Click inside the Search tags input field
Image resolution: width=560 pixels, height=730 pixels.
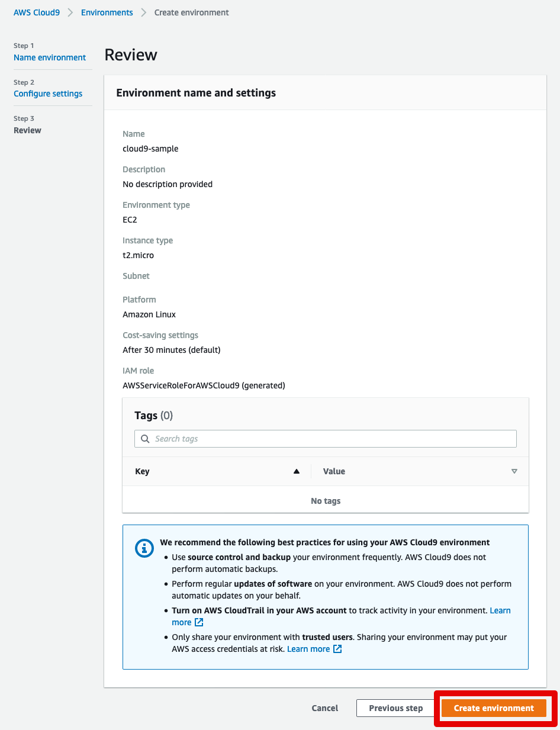coord(326,439)
